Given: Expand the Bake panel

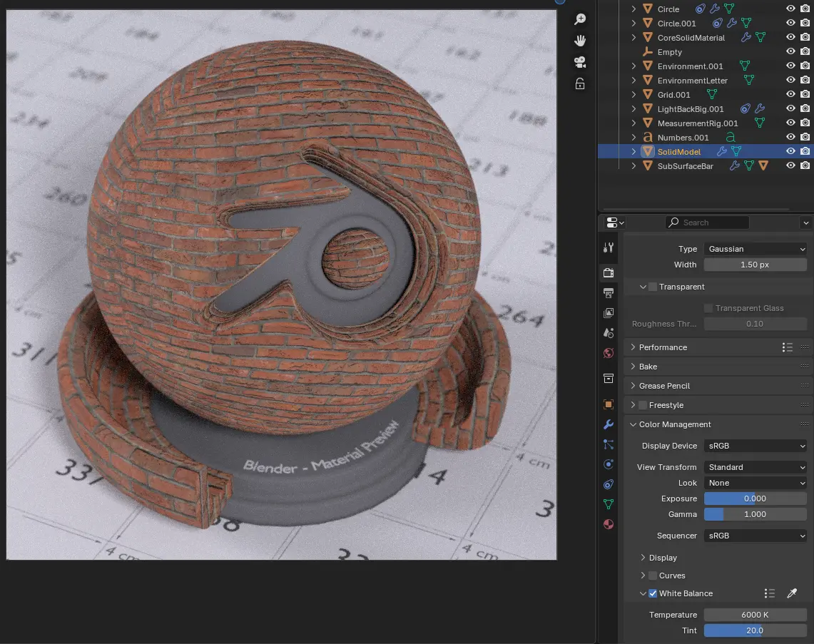Looking at the screenshot, I should pos(634,367).
